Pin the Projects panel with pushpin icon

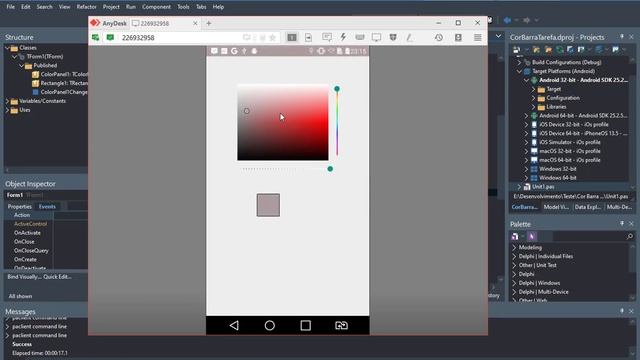(622, 37)
